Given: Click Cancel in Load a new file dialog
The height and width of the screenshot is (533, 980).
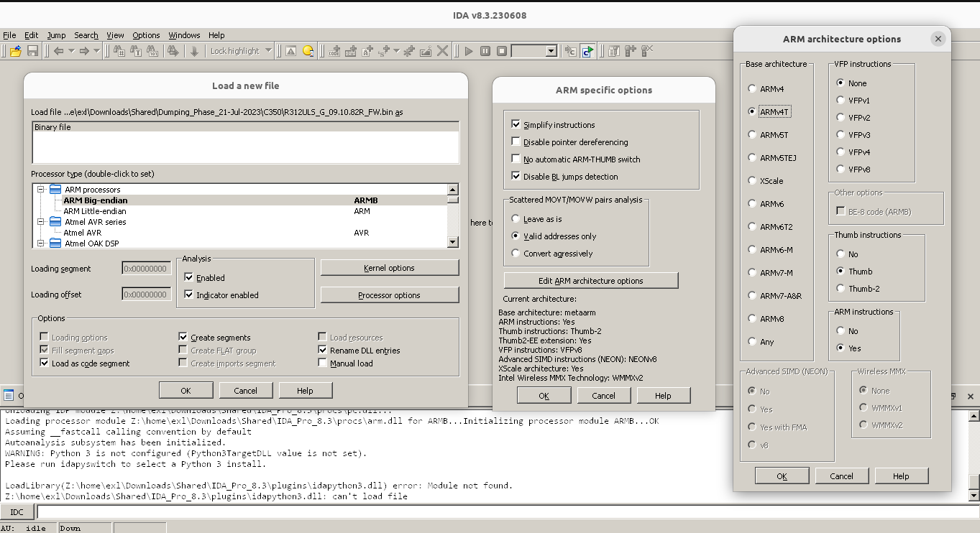Looking at the screenshot, I should coord(245,390).
